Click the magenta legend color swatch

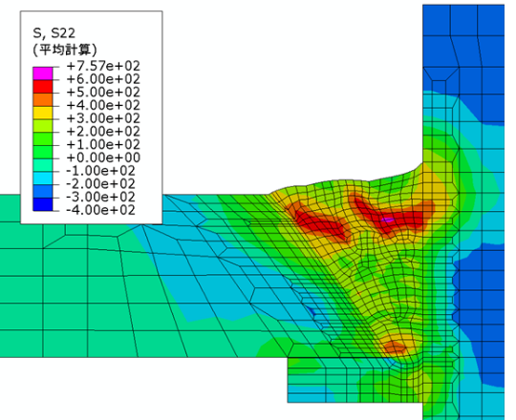coord(43,73)
